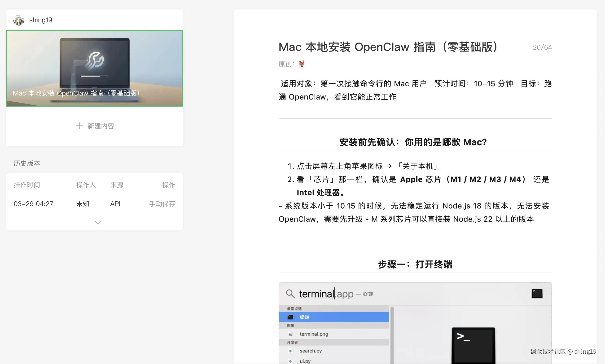
Task: Click the search.py file icon
Action: tap(290, 351)
